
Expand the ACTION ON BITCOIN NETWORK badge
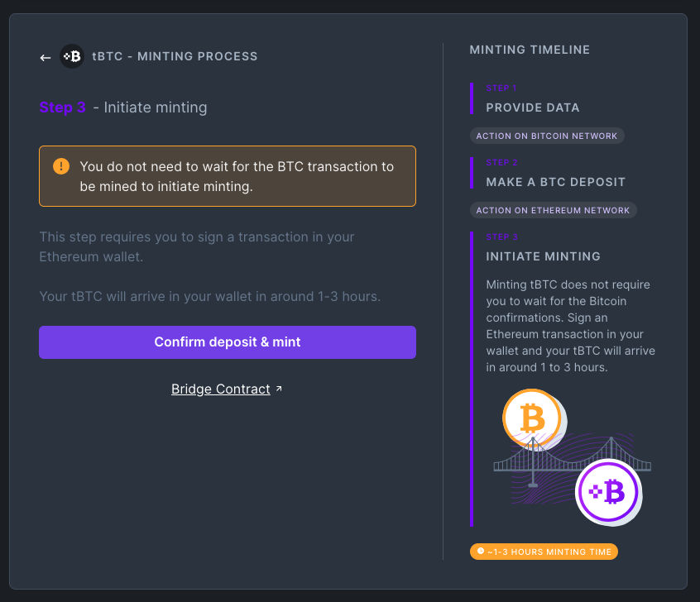[x=547, y=136]
